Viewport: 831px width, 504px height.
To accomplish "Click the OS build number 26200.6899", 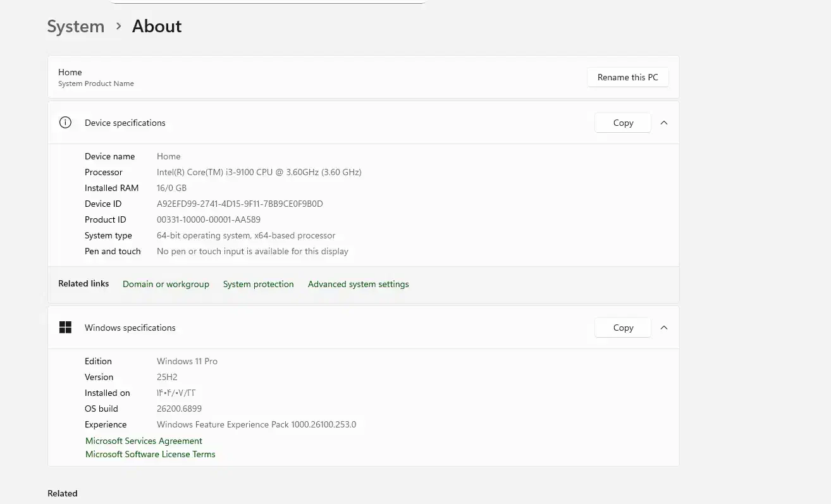I will (179, 409).
